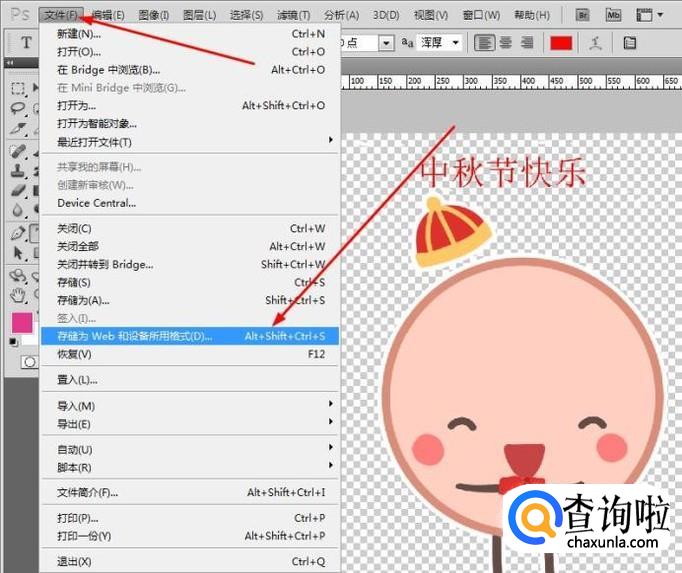This screenshot has height=573, width=682.
Task: Choose 打开(O)... menu entry
Action: (190, 52)
